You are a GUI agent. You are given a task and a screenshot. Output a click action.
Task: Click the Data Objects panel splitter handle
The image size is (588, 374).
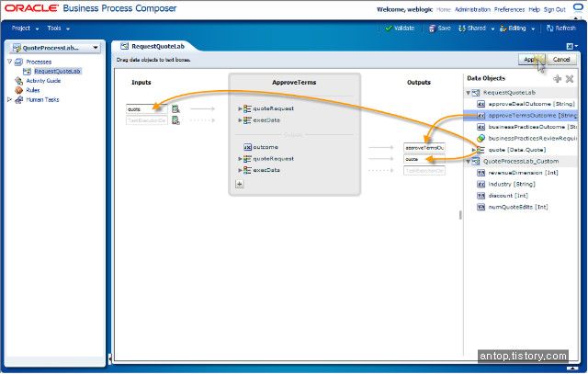(x=460, y=215)
